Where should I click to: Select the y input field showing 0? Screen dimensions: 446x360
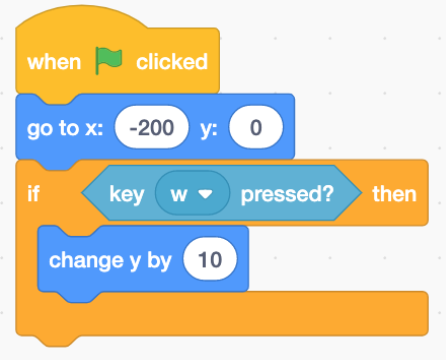pos(256,127)
